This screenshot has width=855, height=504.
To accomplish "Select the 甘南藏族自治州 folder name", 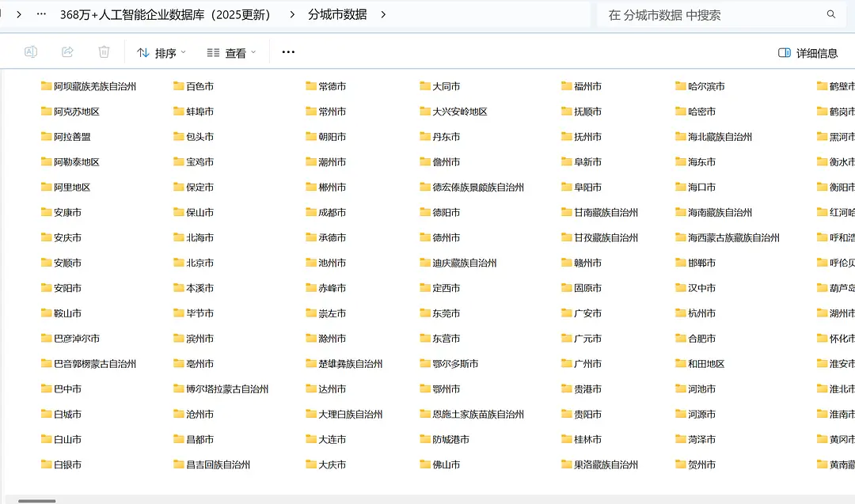I will (606, 213).
